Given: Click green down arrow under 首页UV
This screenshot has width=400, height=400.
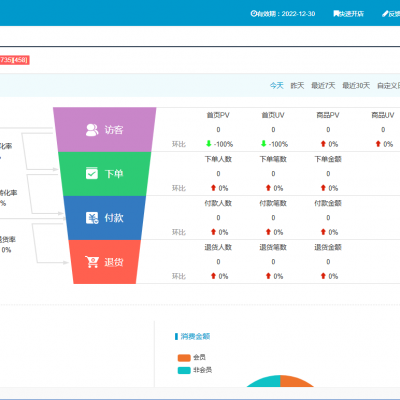Looking at the screenshot, I should 264,144.
